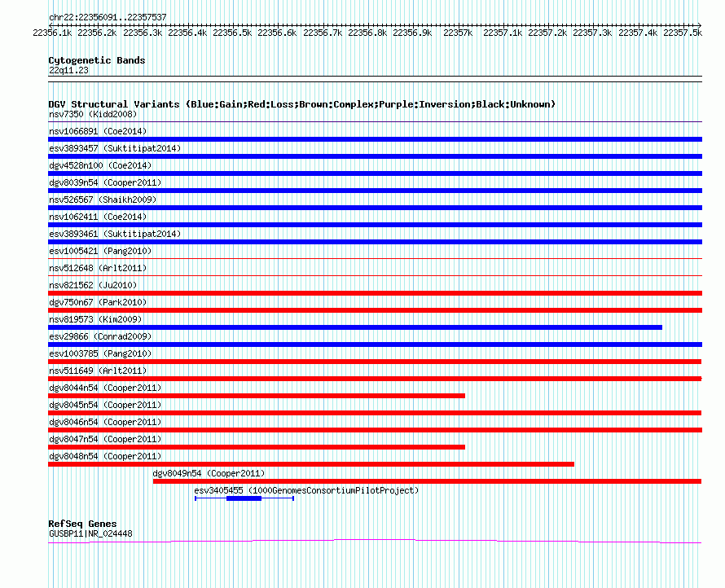Select the nsv1066891 (Coe2014) blue gain bar
The height and width of the screenshot is (588, 725).
click(x=375, y=139)
